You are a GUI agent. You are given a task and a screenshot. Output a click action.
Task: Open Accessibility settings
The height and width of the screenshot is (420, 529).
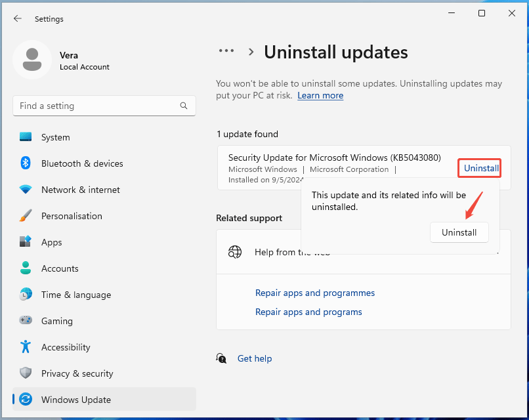[x=66, y=347]
